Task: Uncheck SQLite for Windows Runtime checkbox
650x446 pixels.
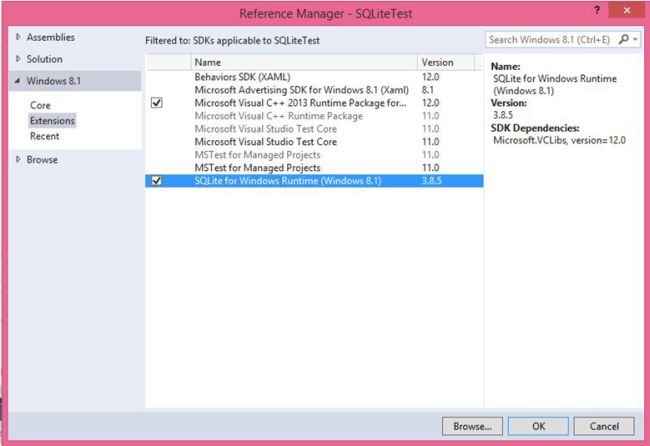Action: (157, 181)
